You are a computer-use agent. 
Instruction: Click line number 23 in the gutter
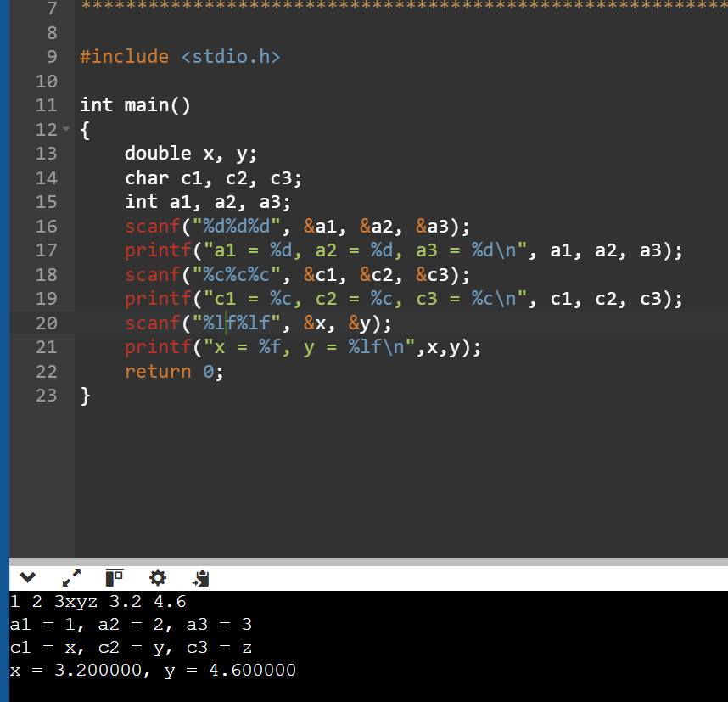47,396
